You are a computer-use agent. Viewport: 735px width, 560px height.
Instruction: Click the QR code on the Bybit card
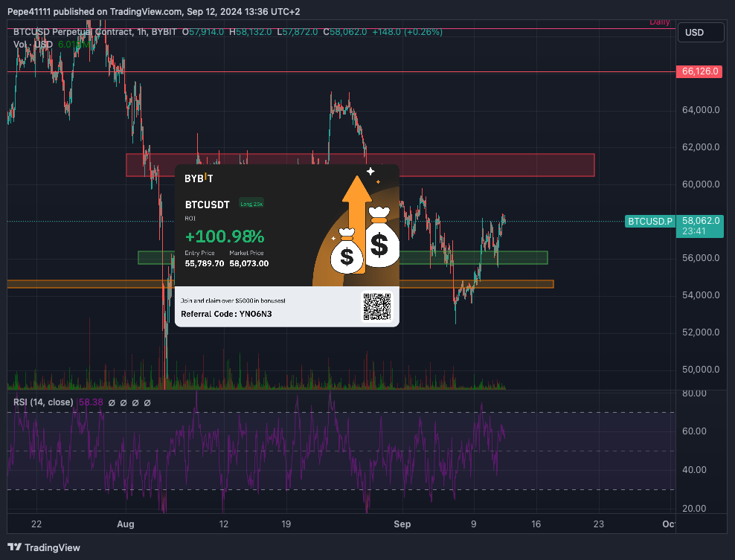tap(377, 306)
